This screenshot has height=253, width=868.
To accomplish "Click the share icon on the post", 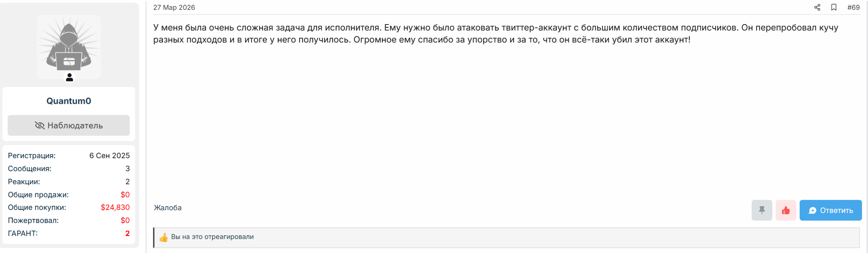I will pos(817,7).
